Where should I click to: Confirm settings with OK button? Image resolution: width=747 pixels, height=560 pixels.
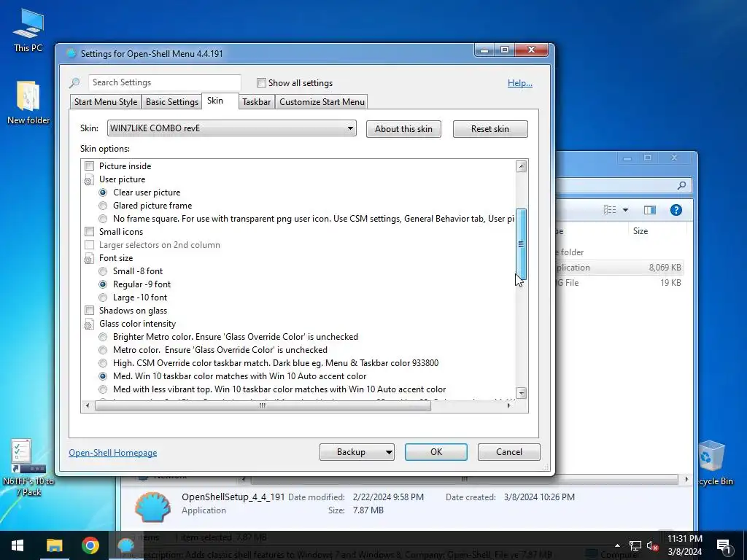tap(436, 452)
